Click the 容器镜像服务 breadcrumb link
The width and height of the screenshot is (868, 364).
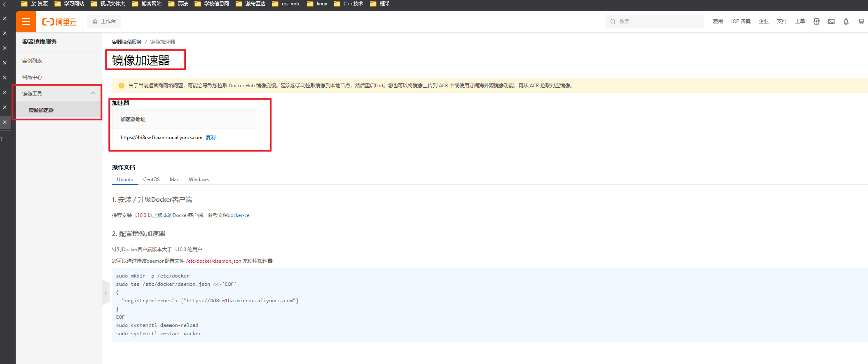(x=127, y=42)
